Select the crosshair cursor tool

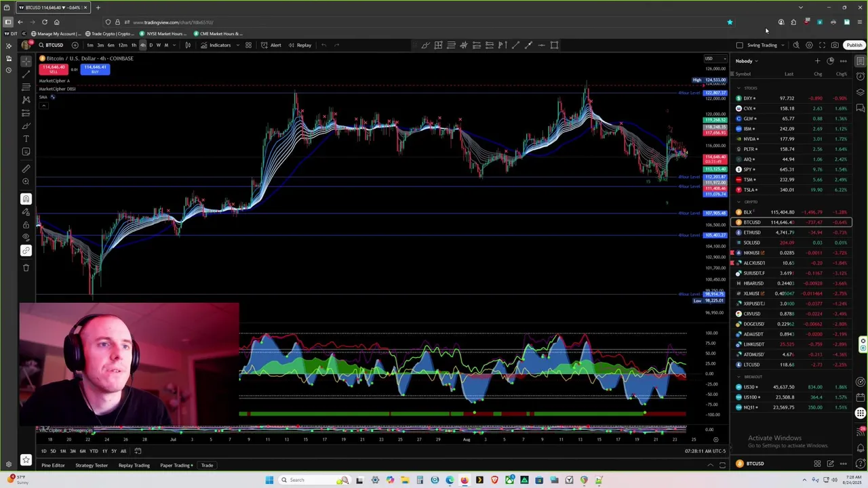point(26,61)
